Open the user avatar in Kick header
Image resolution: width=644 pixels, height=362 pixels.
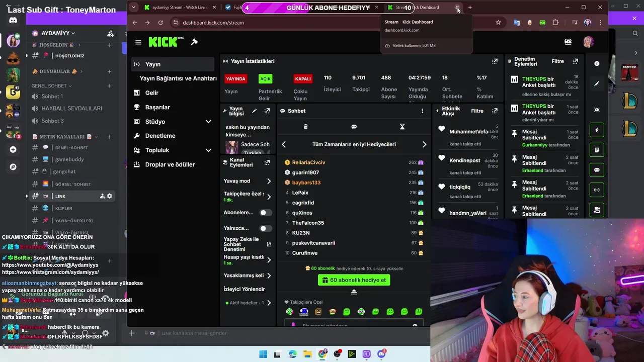pos(588,42)
